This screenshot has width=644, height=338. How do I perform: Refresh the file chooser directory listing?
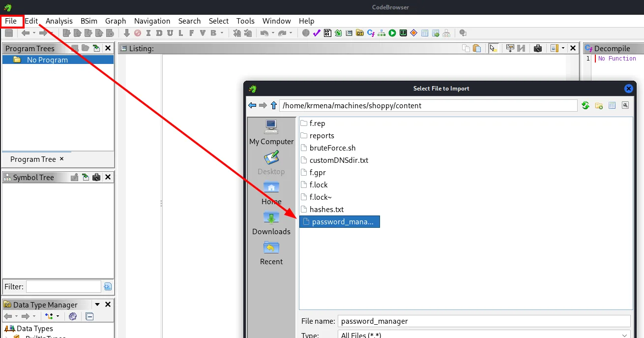click(x=585, y=105)
